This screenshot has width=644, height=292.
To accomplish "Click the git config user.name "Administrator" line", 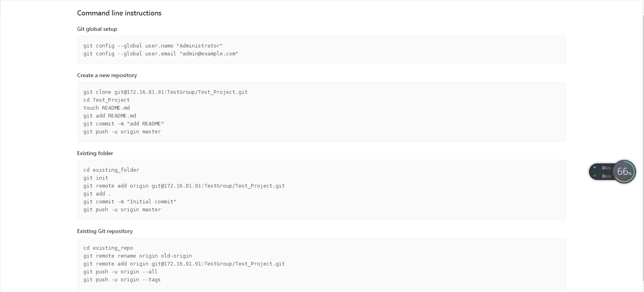I will click(153, 46).
